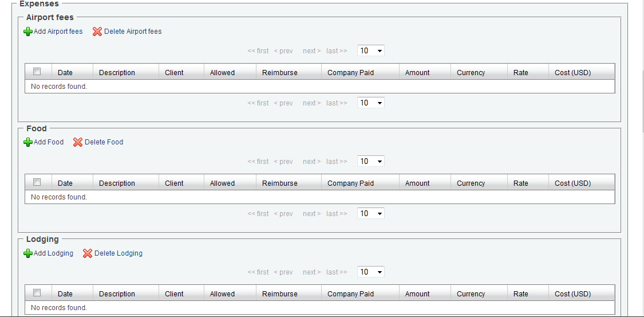Click 'last >>' above Lodging table
The image size is (644, 317).
[x=337, y=272]
